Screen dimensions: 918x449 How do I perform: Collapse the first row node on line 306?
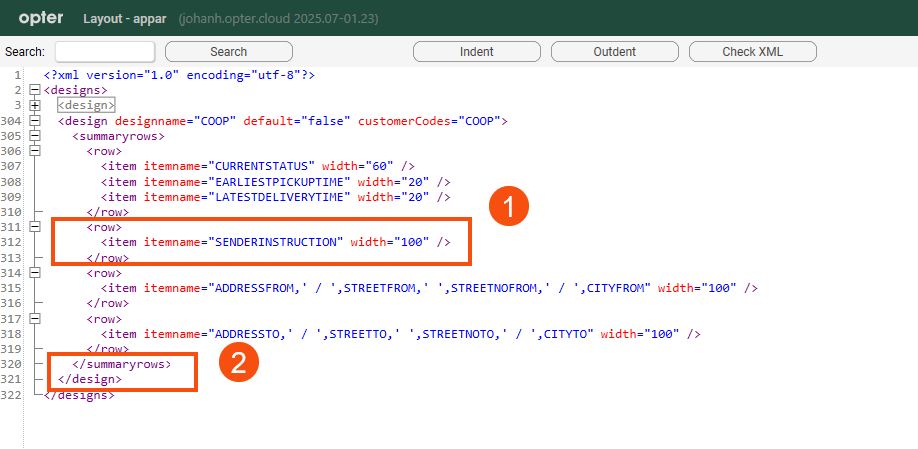(35, 151)
